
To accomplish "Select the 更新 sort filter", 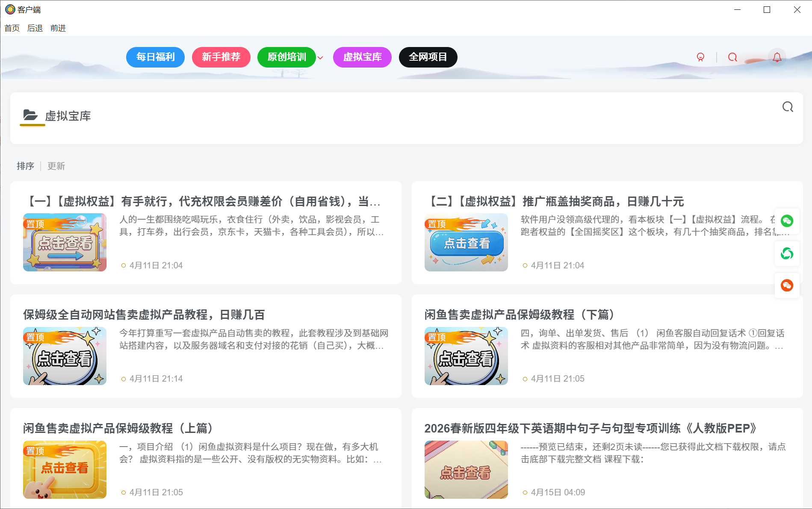I will tap(56, 166).
